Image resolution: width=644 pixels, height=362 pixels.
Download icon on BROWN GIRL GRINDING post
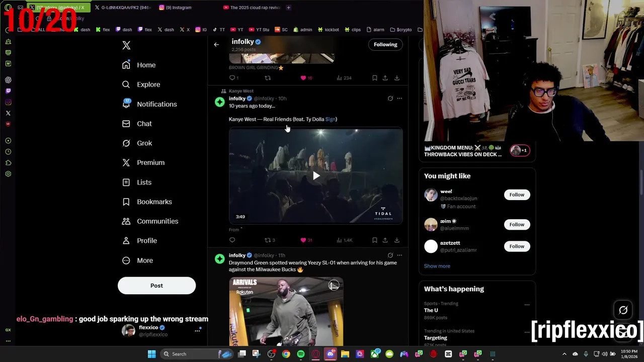(397, 78)
